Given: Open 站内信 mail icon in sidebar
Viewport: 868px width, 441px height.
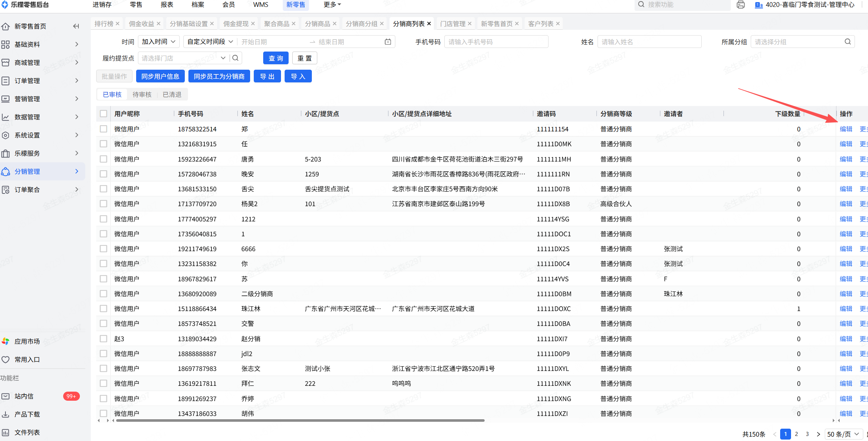Looking at the screenshot, I should pos(6,396).
